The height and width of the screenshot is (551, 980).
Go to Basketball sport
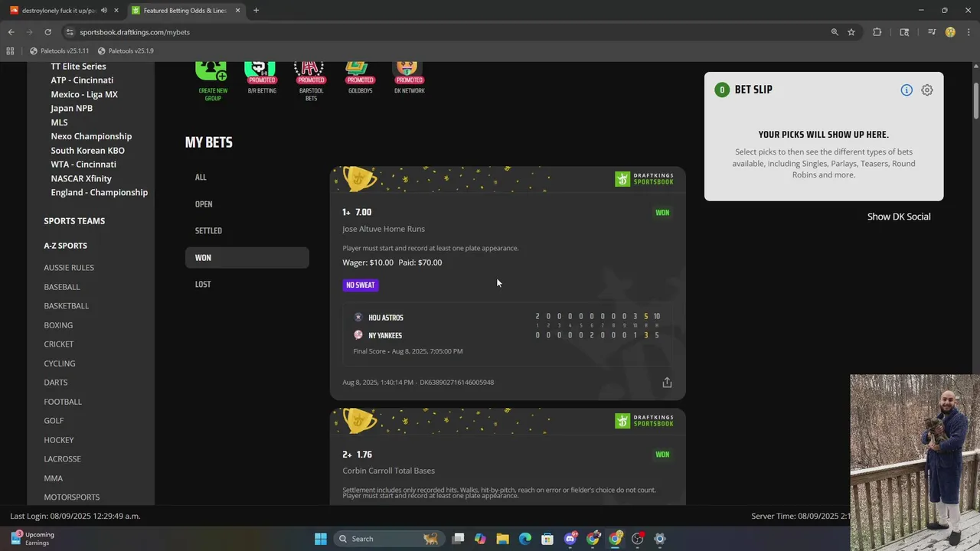pyautogui.click(x=67, y=305)
